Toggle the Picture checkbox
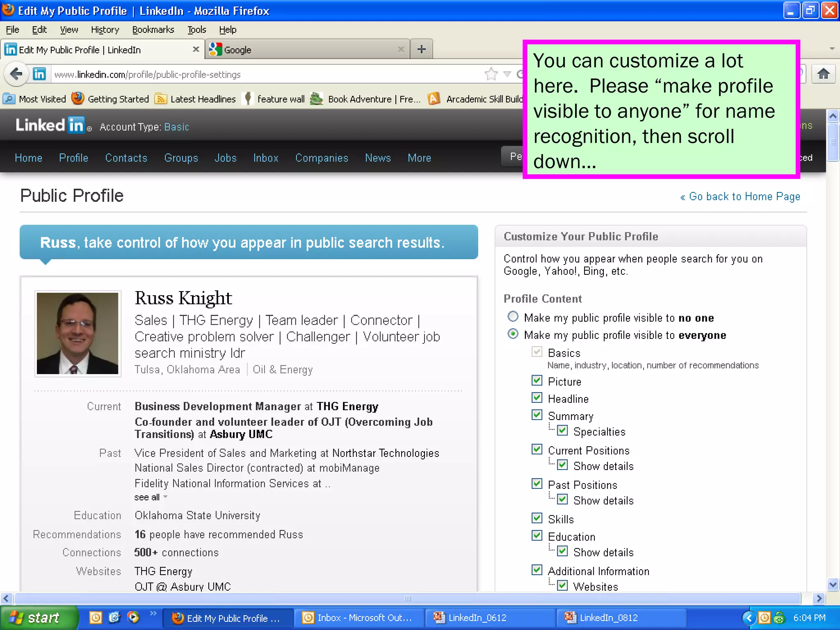 pyautogui.click(x=537, y=381)
